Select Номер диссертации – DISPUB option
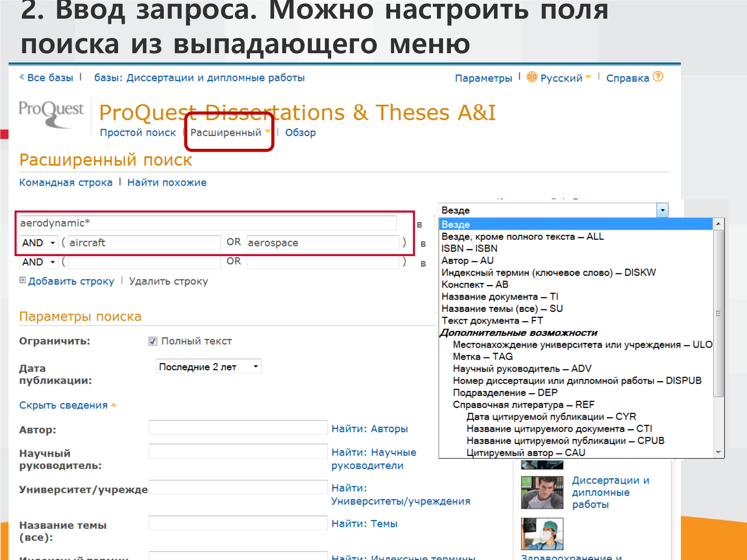Viewport: 747px width, 560px height. (577, 381)
